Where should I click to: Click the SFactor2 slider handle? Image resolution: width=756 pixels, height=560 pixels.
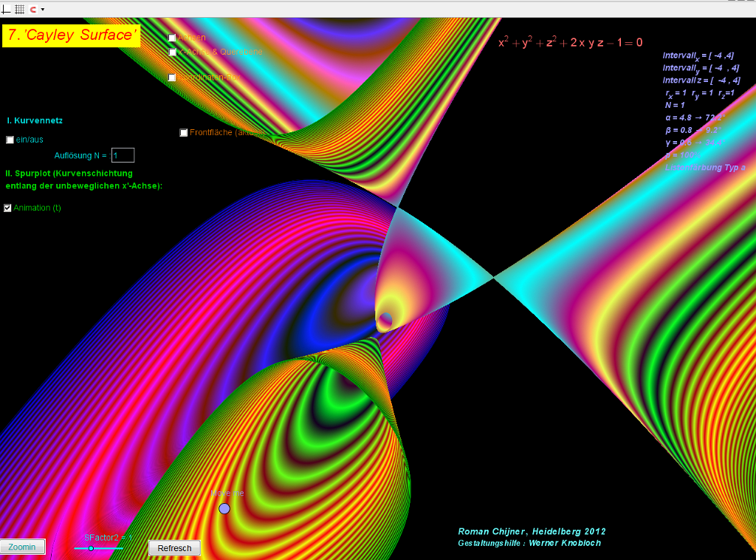(x=91, y=548)
